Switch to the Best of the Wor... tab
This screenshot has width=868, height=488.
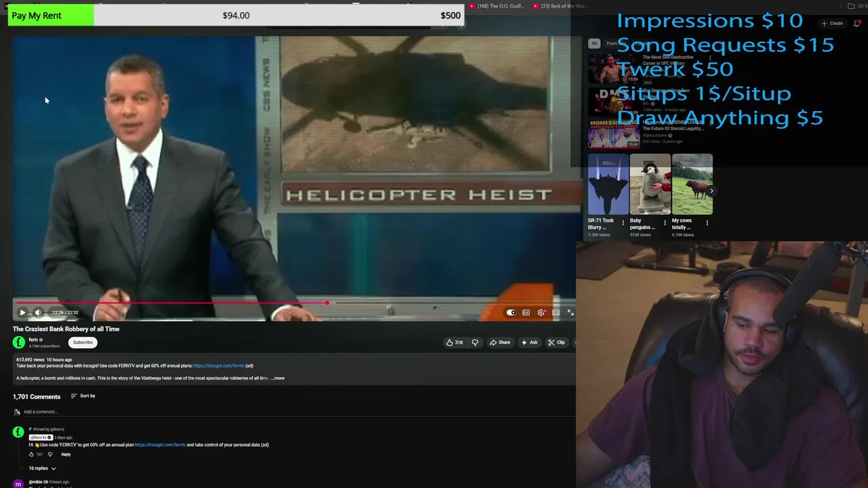[561, 6]
